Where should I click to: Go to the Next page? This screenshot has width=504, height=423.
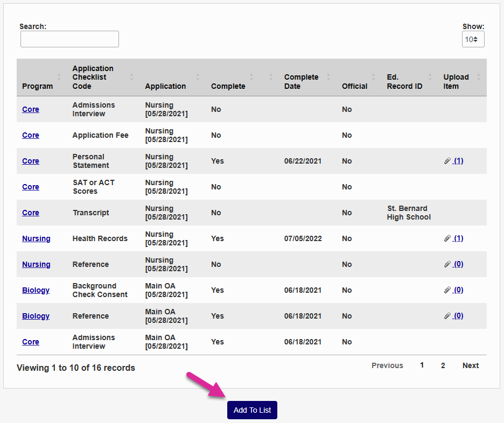470,365
